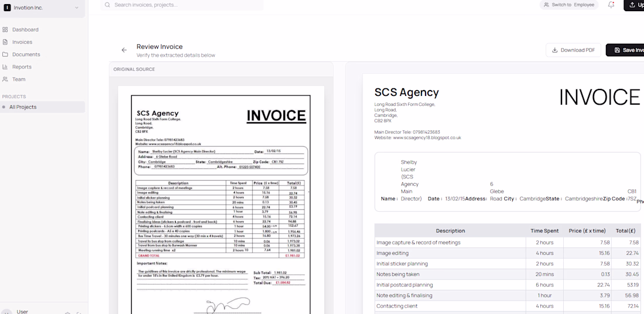Select the Contacting client cell

tap(450, 306)
